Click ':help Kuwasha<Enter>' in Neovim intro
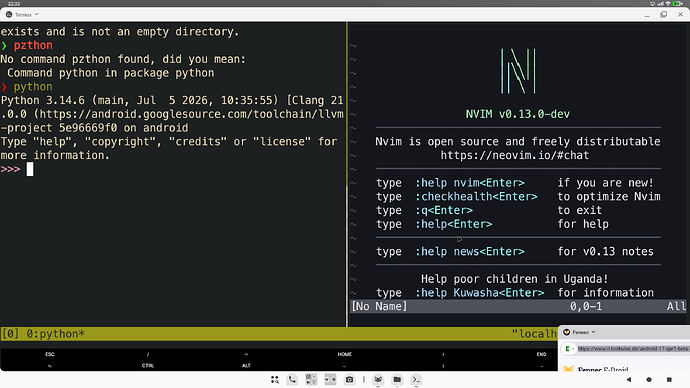Viewport: 690px width, 388px height. point(479,293)
